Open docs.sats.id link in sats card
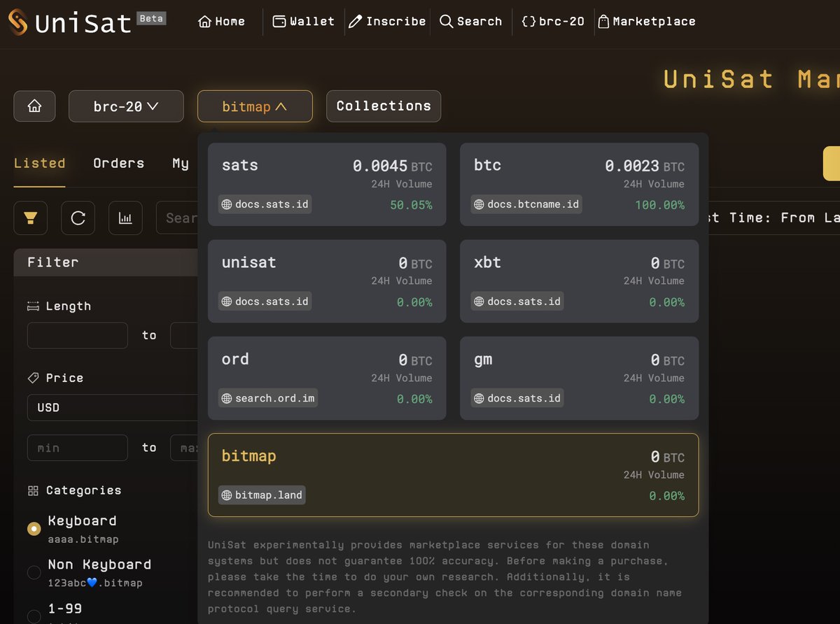The width and height of the screenshot is (840, 624). coord(265,205)
